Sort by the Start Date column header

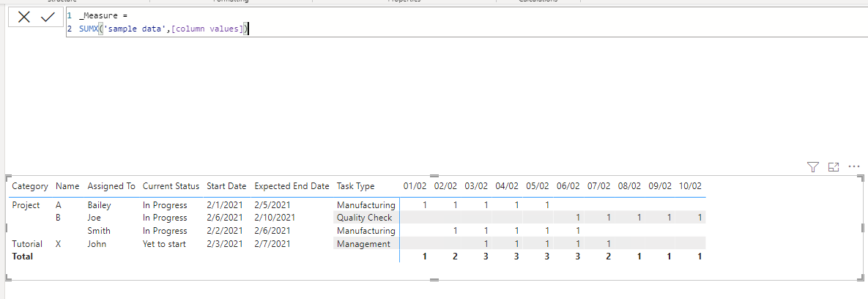[x=225, y=186]
